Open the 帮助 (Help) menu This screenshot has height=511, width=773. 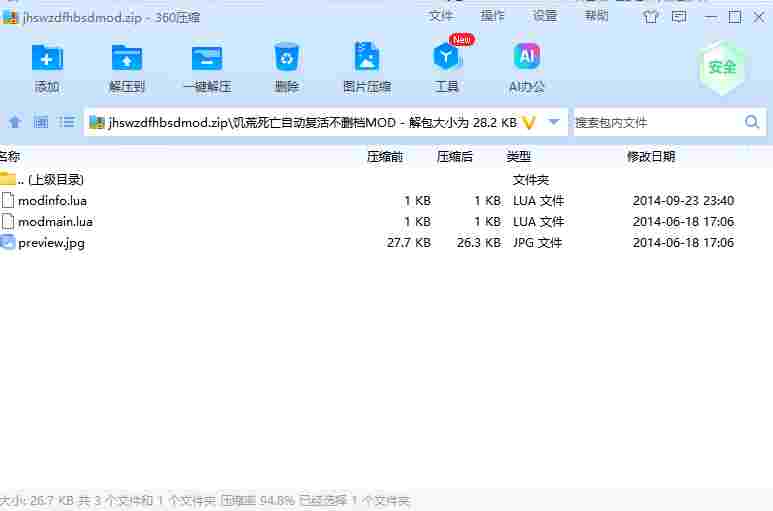pyautogui.click(x=597, y=16)
